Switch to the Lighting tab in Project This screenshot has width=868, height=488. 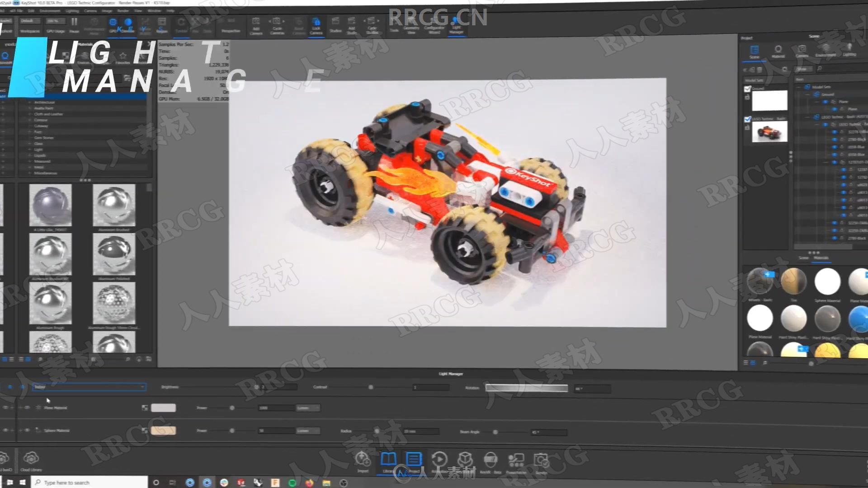click(849, 49)
